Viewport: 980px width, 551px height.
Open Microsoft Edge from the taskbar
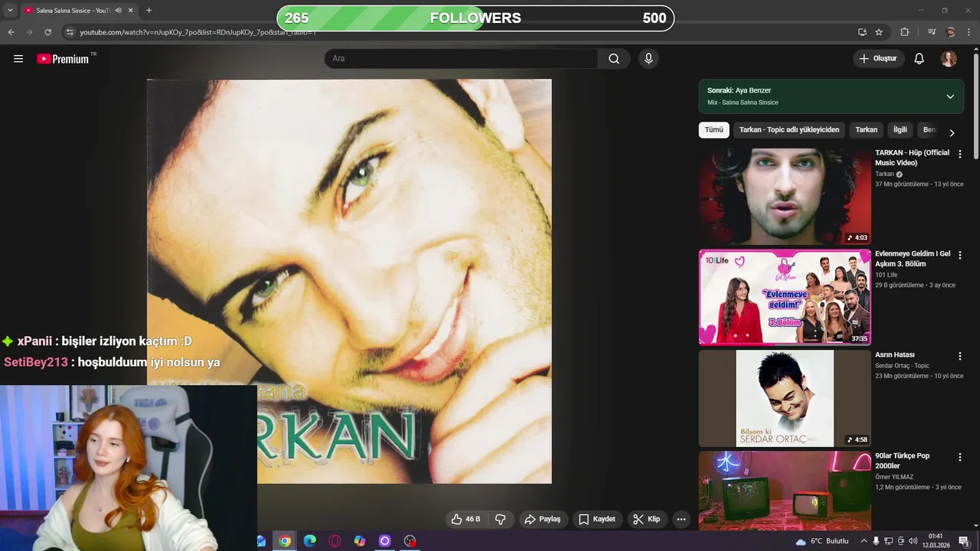(310, 541)
